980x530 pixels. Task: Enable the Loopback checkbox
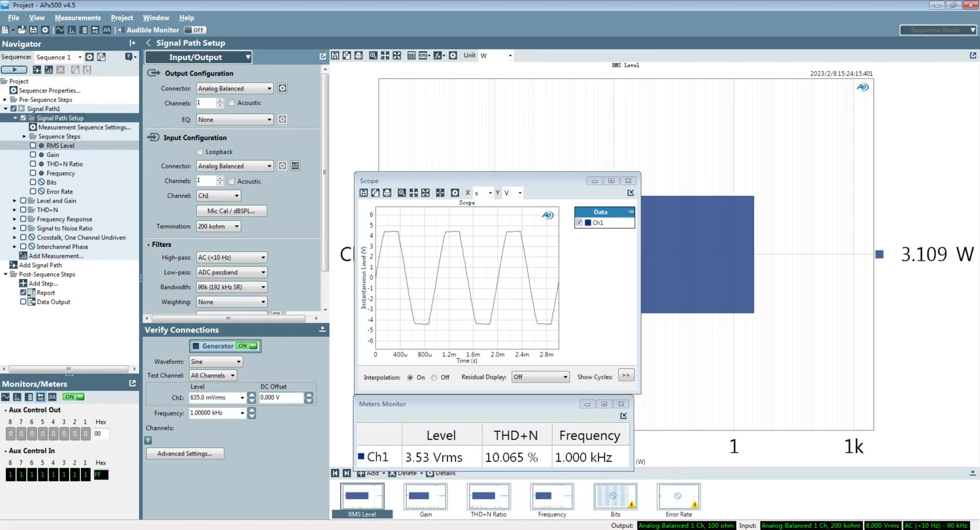pos(200,152)
